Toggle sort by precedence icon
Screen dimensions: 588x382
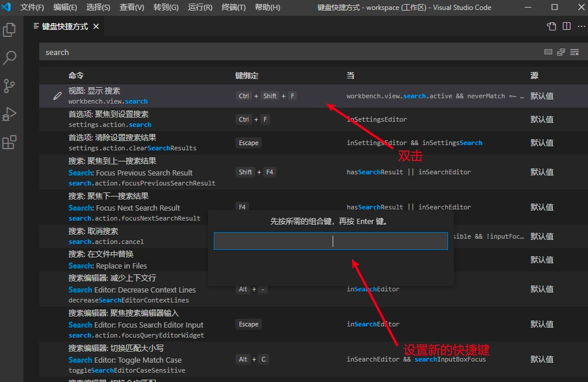pyautogui.click(x=561, y=52)
